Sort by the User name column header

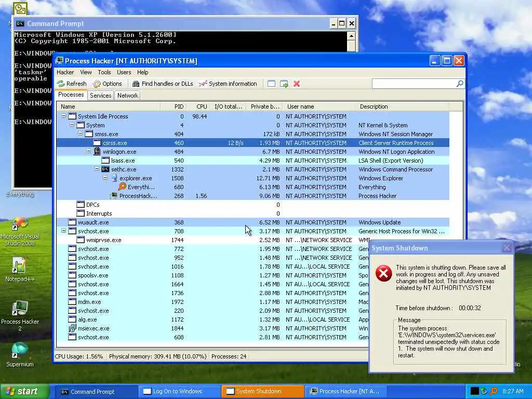(319, 107)
